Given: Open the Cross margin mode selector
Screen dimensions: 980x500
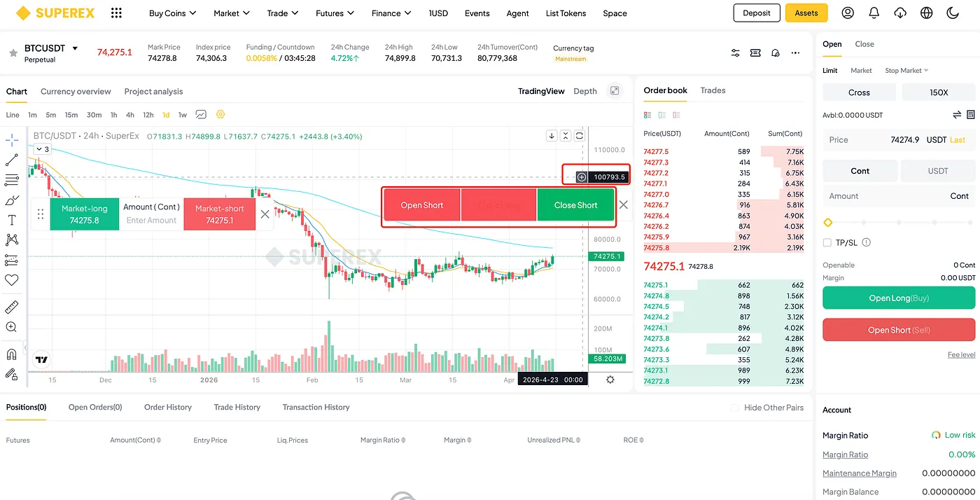Looking at the screenshot, I should point(859,92).
